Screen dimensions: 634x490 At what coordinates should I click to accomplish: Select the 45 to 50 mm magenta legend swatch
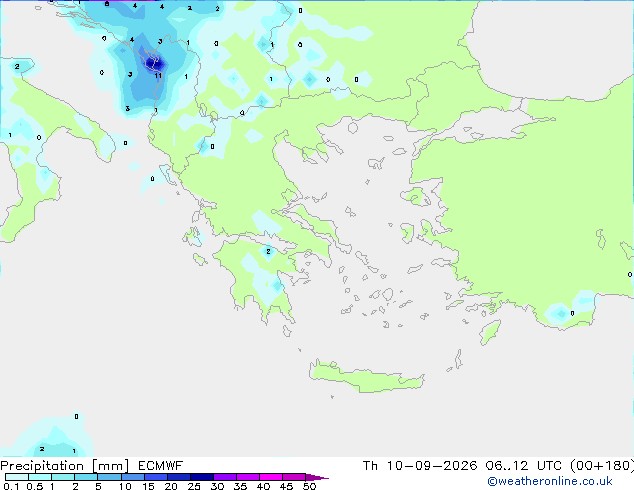click(x=294, y=477)
